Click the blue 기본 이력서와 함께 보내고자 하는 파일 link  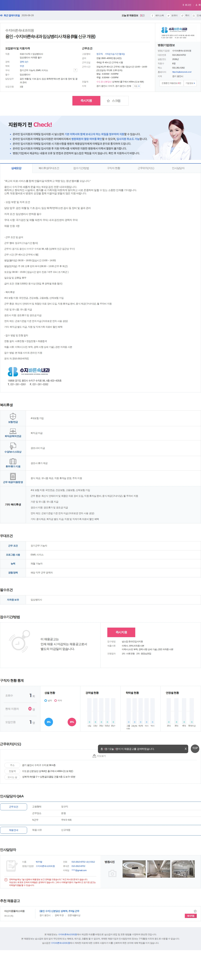[95, 134]
